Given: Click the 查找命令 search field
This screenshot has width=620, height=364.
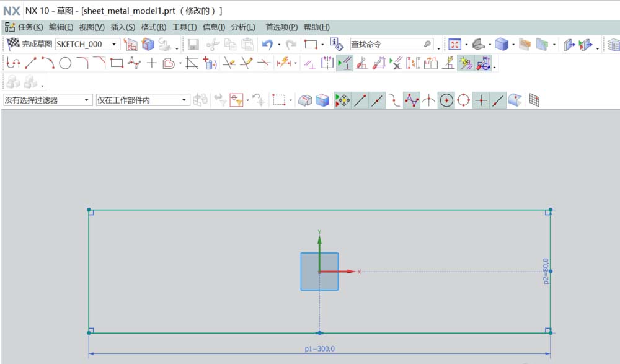Looking at the screenshot, I should [391, 44].
